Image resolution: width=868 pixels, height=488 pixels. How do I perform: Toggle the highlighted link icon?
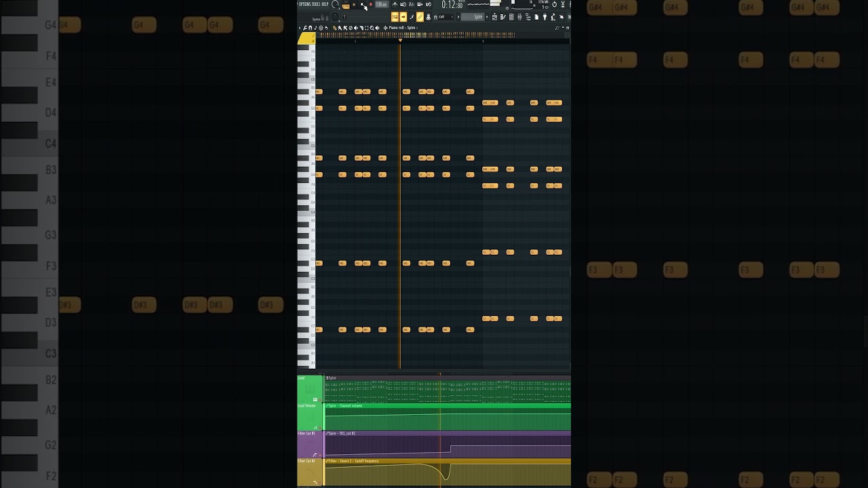[x=420, y=17]
